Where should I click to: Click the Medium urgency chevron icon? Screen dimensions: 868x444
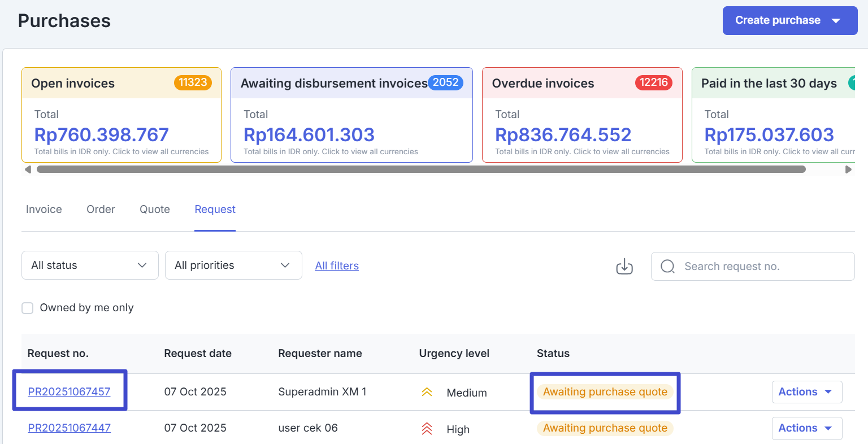427,392
